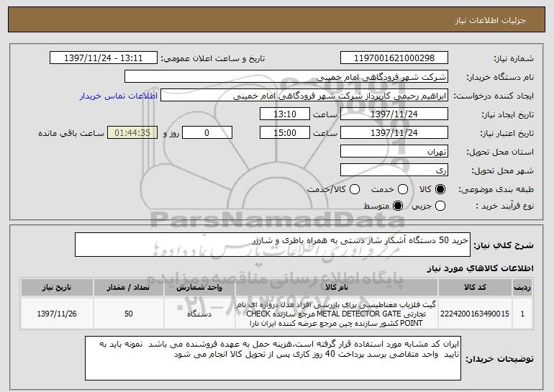The height and width of the screenshot is (392, 554).
Task: Click the need number field 1197001621000298
Action: coord(394,58)
